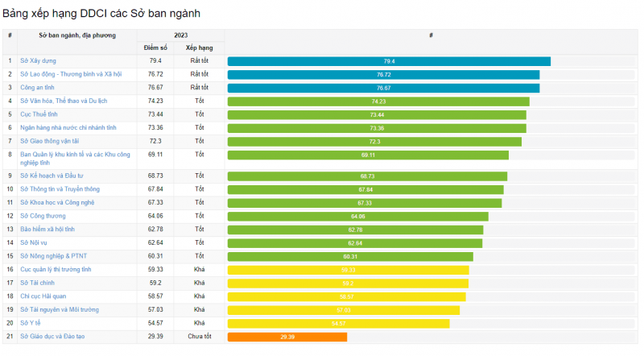Open the Công an tỉnh link

click(x=39, y=87)
